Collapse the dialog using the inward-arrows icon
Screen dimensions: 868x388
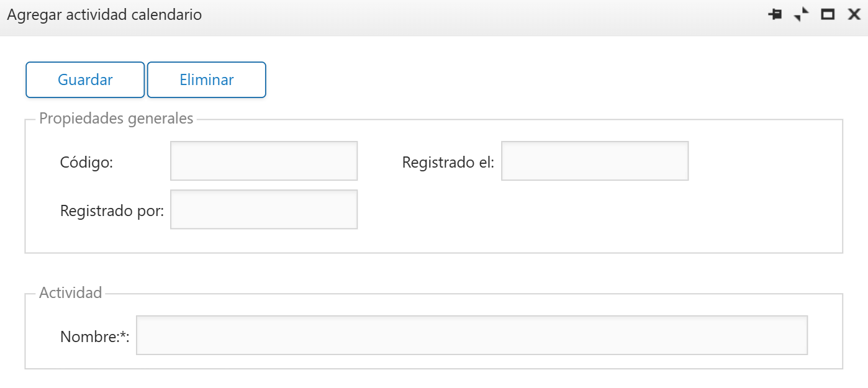(802, 14)
